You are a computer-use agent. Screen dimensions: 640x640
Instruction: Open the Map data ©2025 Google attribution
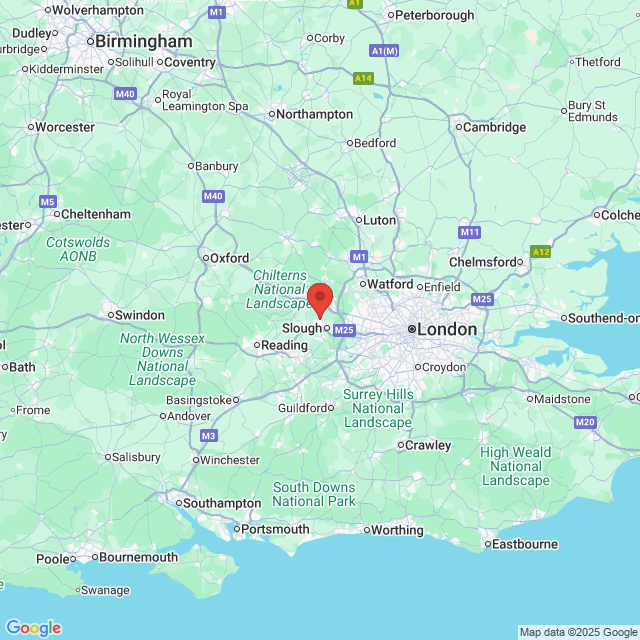tap(579, 632)
